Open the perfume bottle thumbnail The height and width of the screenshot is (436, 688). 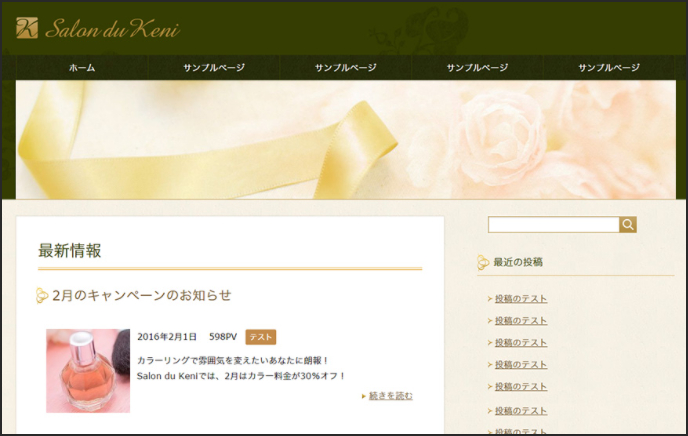pyautogui.click(x=88, y=371)
